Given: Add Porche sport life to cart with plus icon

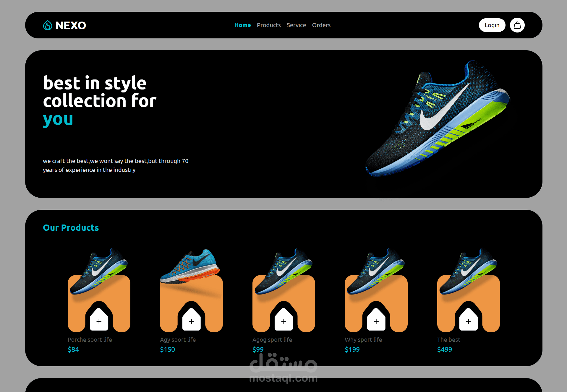Looking at the screenshot, I should pos(99,321).
